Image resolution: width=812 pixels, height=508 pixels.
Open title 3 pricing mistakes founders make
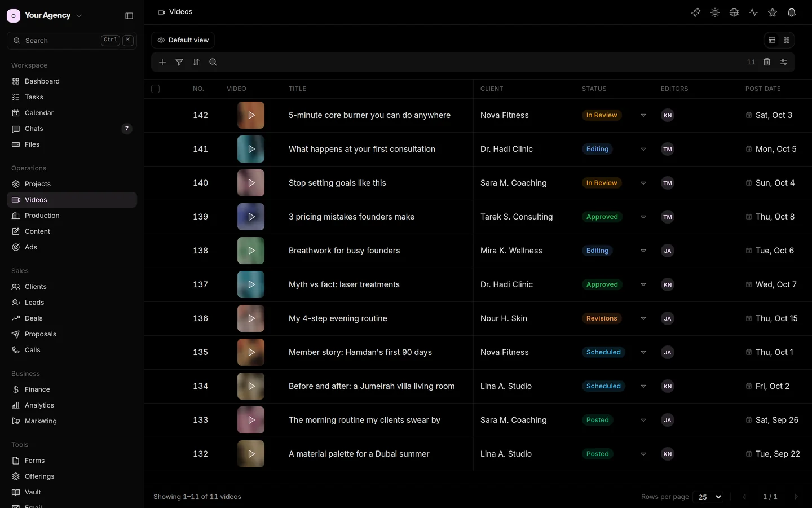click(x=351, y=217)
